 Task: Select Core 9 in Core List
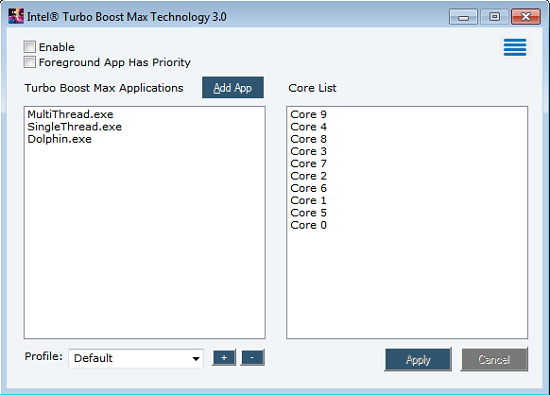tap(308, 114)
